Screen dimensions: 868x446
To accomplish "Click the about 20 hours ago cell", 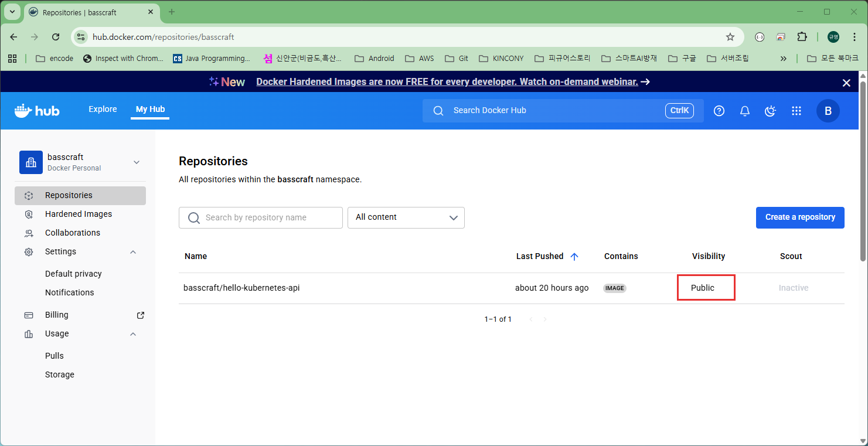I will (x=552, y=288).
